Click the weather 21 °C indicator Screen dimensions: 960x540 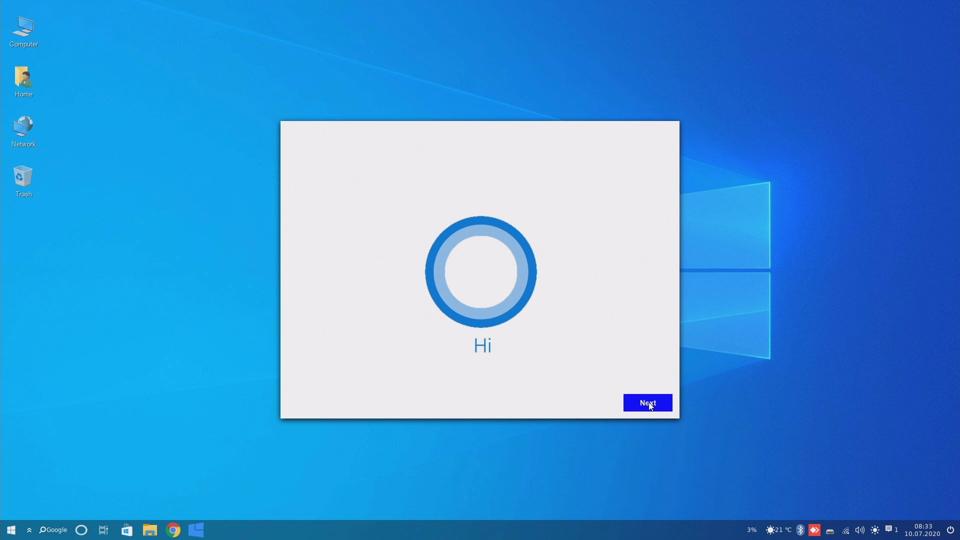778,530
